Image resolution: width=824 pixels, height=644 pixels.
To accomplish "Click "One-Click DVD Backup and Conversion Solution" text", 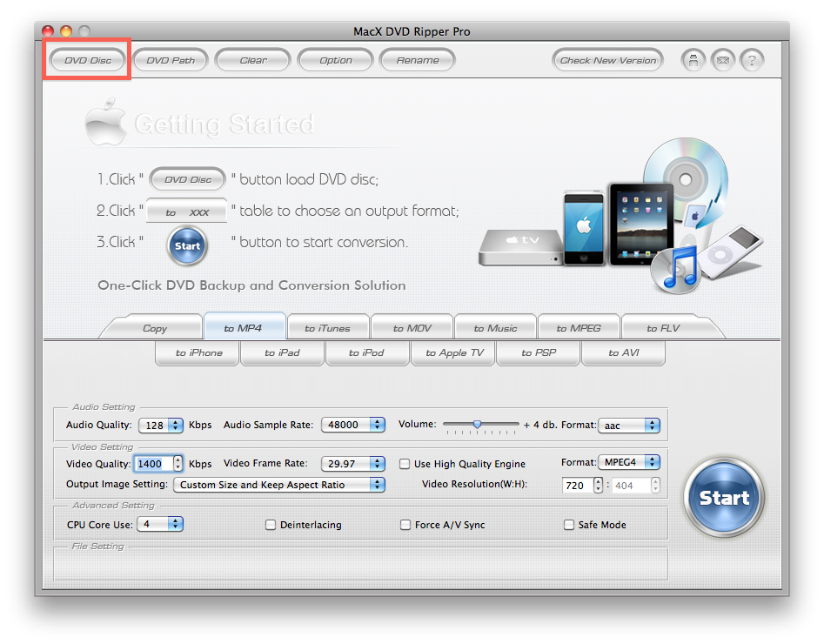I will point(251,285).
